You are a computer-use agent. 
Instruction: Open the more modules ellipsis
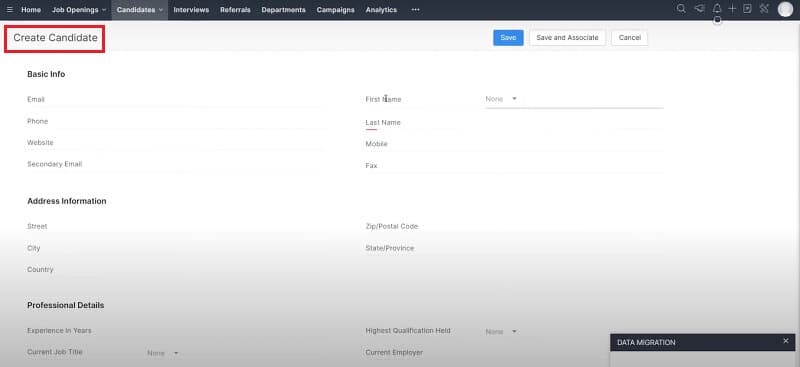415,10
